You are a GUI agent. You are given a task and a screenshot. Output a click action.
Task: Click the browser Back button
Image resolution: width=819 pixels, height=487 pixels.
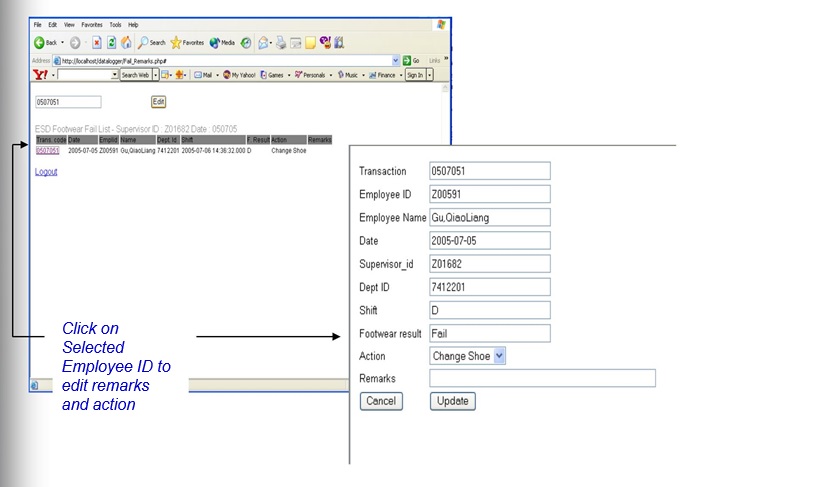(46, 43)
